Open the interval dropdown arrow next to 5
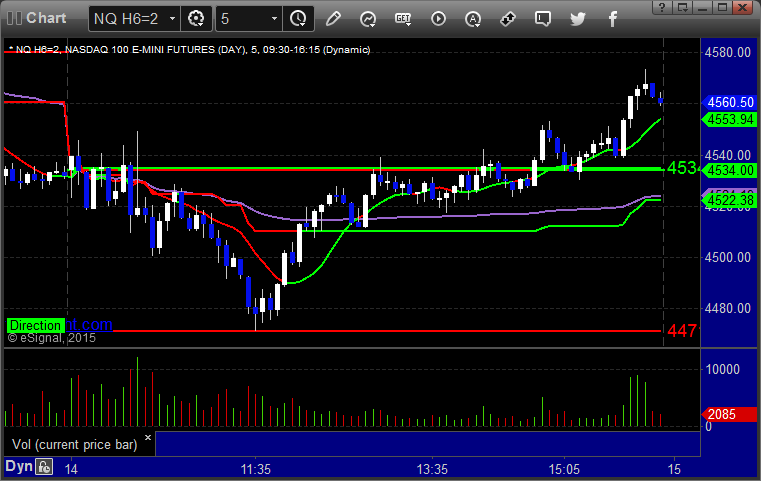 [x=274, y=19]
